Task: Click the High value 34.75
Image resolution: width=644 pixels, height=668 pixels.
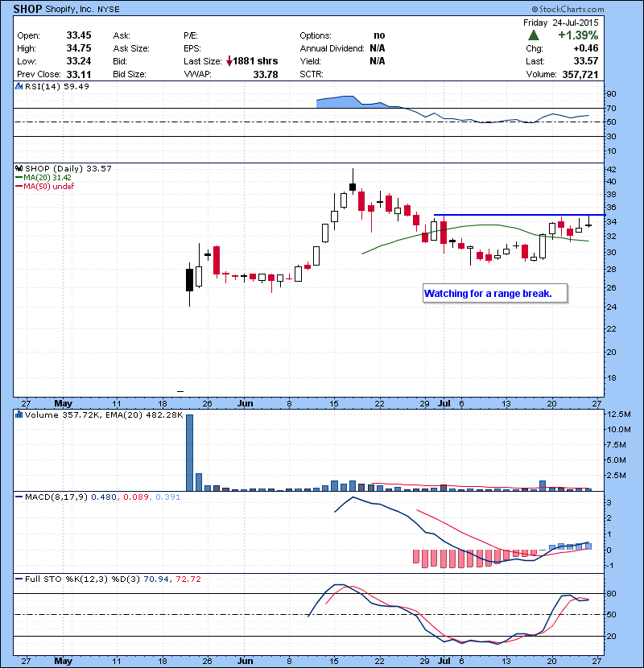Action: coord(79,48)
